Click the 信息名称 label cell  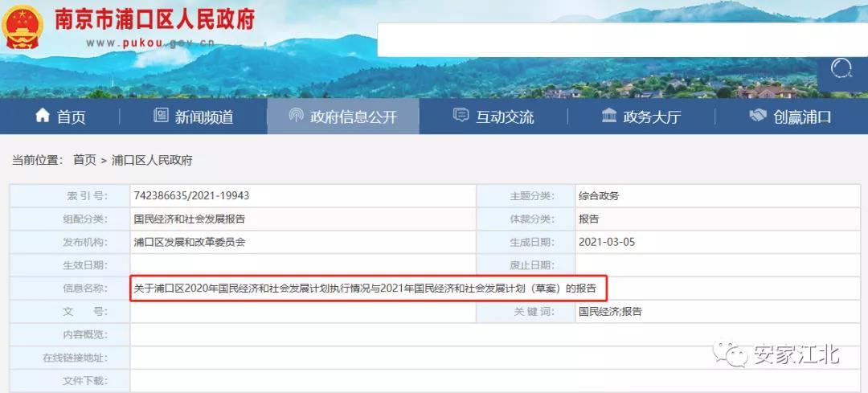[x=70, y=289]
